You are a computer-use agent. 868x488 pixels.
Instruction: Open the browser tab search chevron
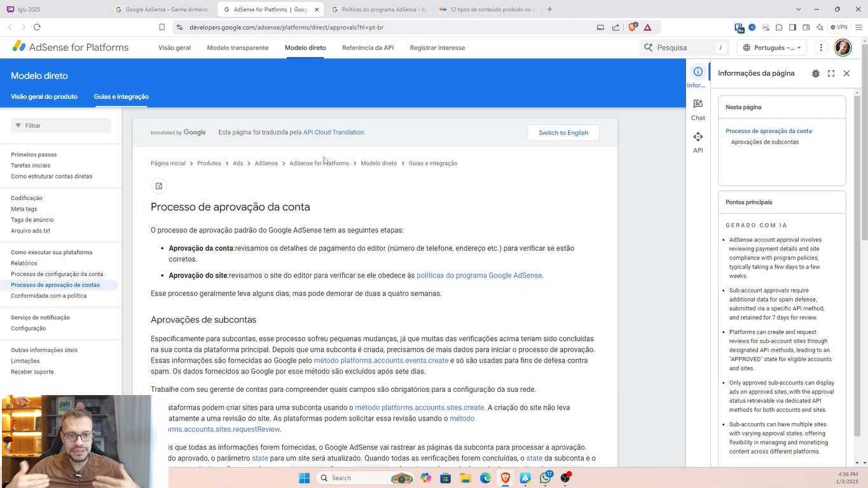coord(798,10)
